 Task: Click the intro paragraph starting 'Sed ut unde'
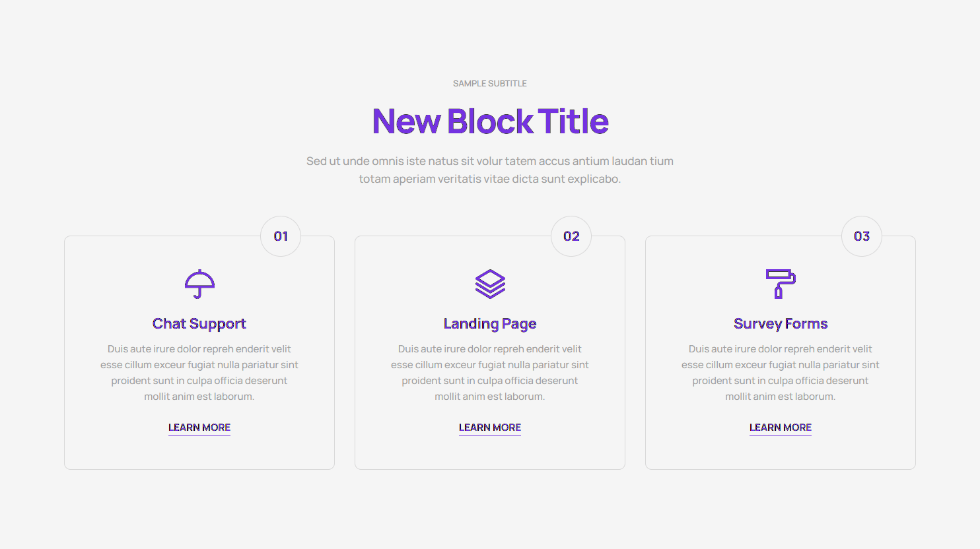pyautogui.click(x=490, y=170)
